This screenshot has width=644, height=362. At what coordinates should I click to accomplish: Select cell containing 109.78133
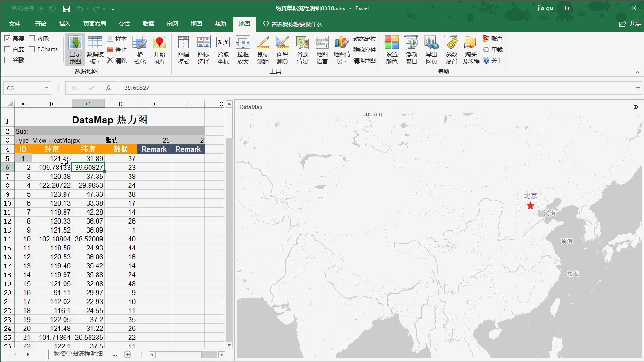click(52, 167)
